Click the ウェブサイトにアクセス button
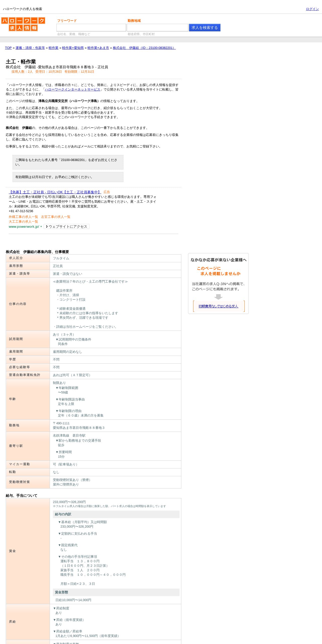The image size is (322, 644). tap(66, 227)
